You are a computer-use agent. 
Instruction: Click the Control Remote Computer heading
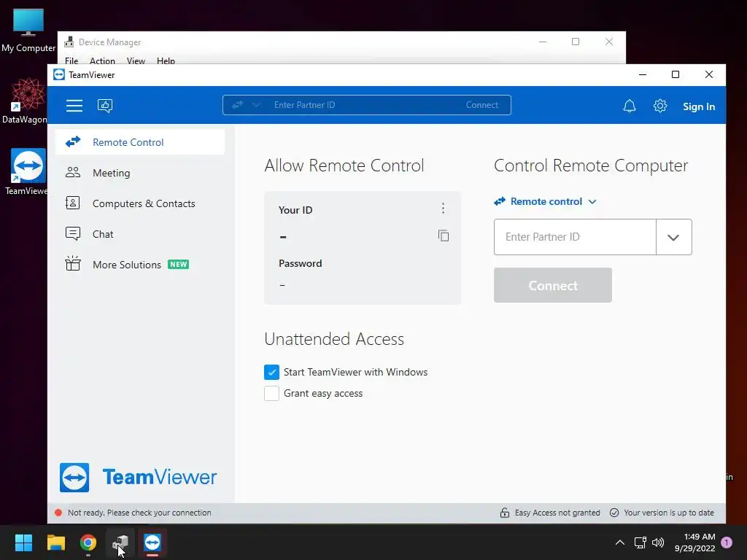pyautogui.click(x=591, y=166)
